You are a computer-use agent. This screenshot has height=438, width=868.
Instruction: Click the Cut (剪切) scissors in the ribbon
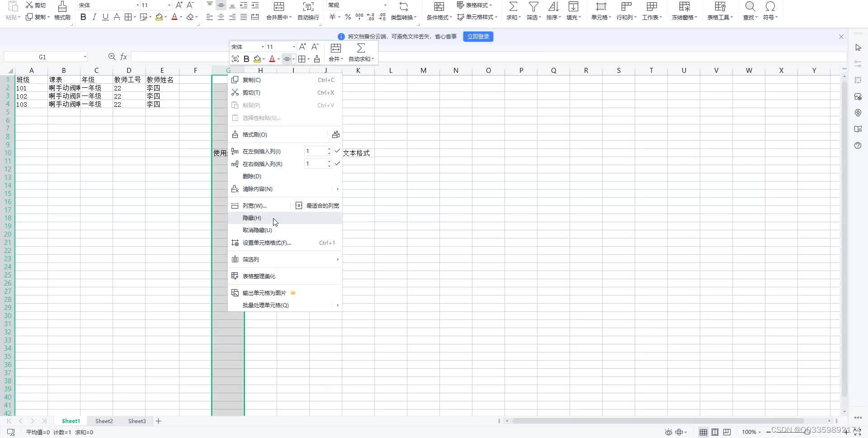click(x=29, y=5)
